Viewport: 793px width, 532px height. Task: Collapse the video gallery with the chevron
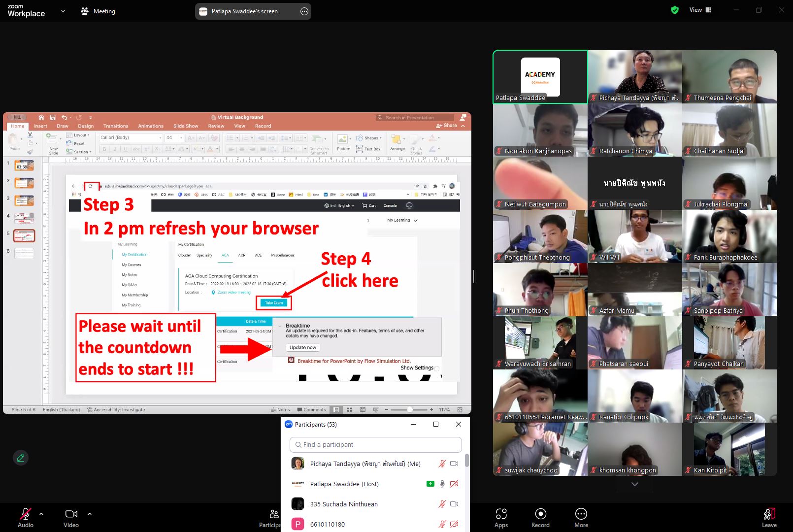634,485
